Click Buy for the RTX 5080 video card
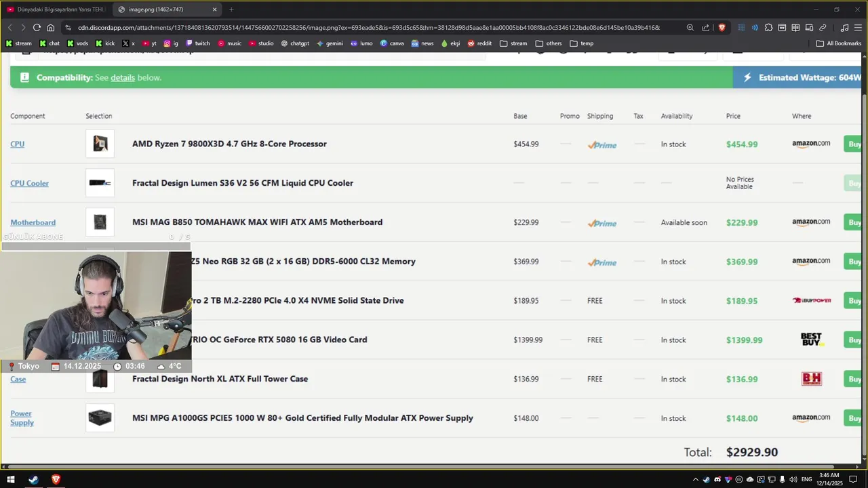The height and width of the screenshot is (488, 868). click(x=854, y=340)
